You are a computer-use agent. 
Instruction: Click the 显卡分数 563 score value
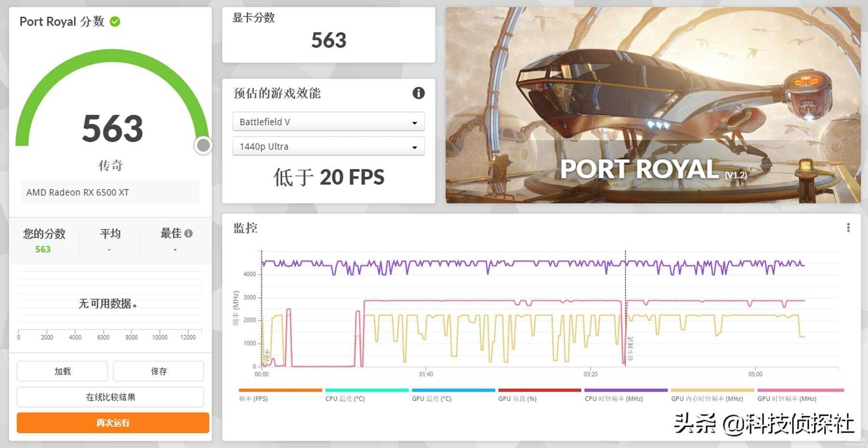[329, 40]
